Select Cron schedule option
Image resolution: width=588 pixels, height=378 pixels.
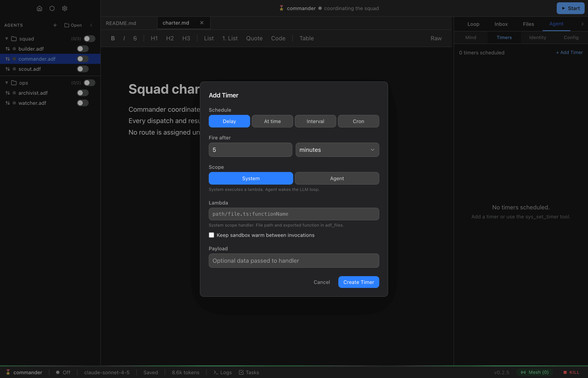358,121
